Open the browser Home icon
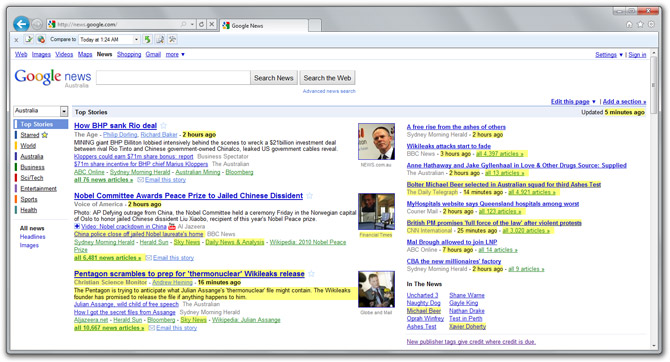The image size is (670, 362). [629, 24]
